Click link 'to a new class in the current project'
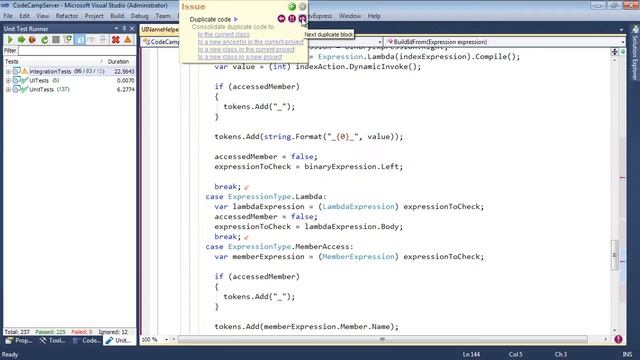The image size is (640, 360). (246, 49)
